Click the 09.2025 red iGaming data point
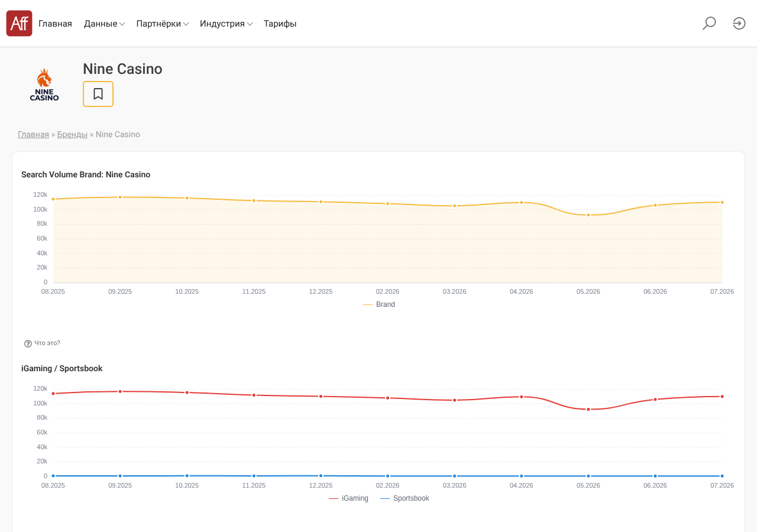The height and width of the screenshot is (532, 757). [120, 391]
